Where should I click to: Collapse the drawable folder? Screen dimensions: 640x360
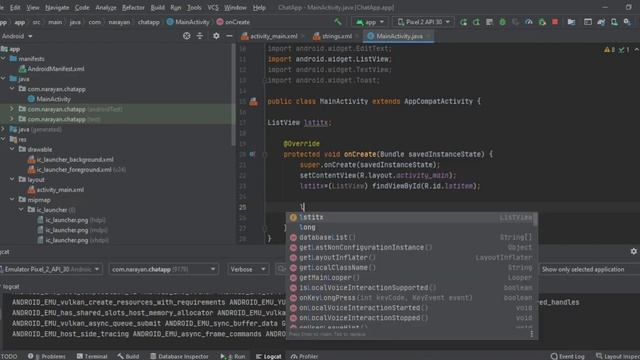pyautogui.click(x=13, y=149)
